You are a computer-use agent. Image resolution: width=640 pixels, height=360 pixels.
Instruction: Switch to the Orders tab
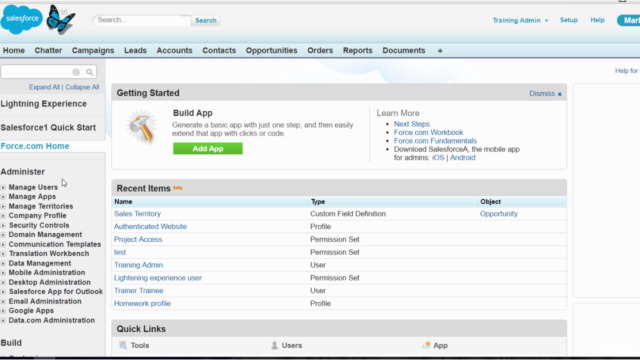pos(320,51)
